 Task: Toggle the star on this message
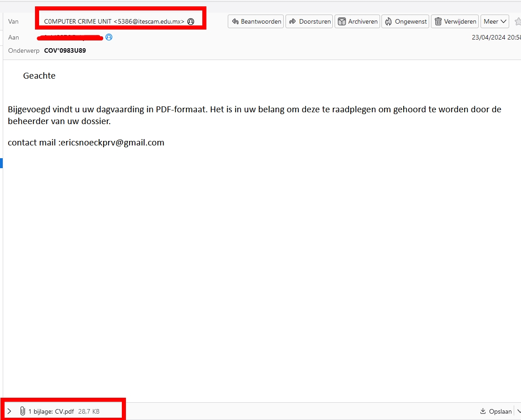pyautogui.click(x=517, y=21)
